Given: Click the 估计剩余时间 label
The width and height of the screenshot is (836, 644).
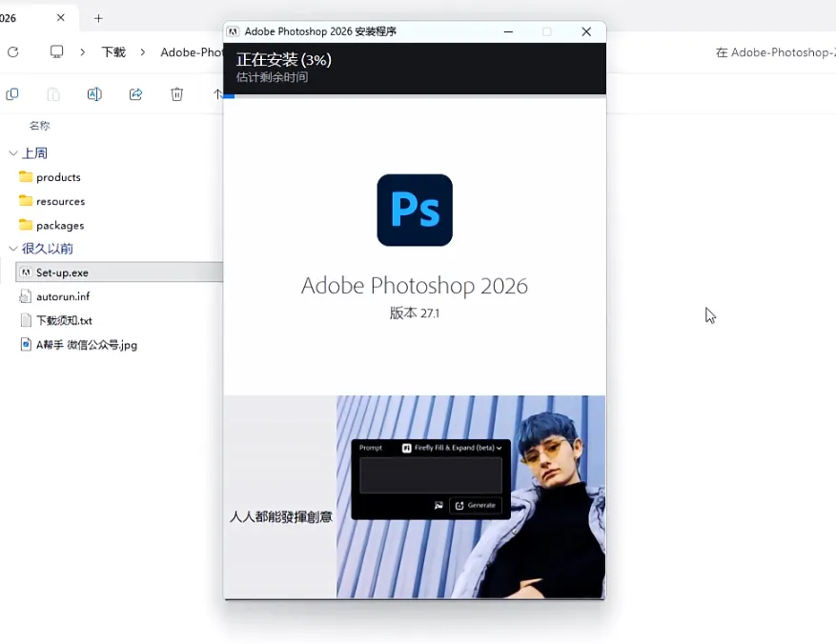Looking at the screenshot, I should pyautogui.click(x=272, y=77).
